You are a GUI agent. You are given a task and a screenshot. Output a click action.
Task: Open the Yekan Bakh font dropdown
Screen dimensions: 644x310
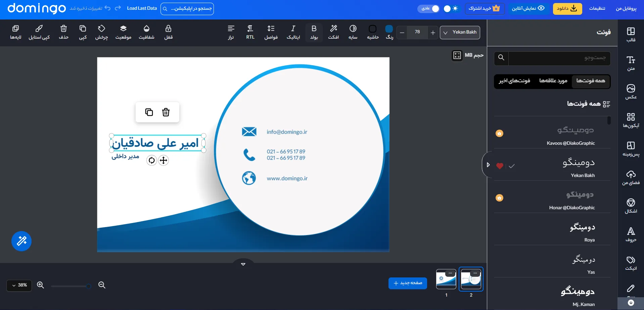pos(460,33)
